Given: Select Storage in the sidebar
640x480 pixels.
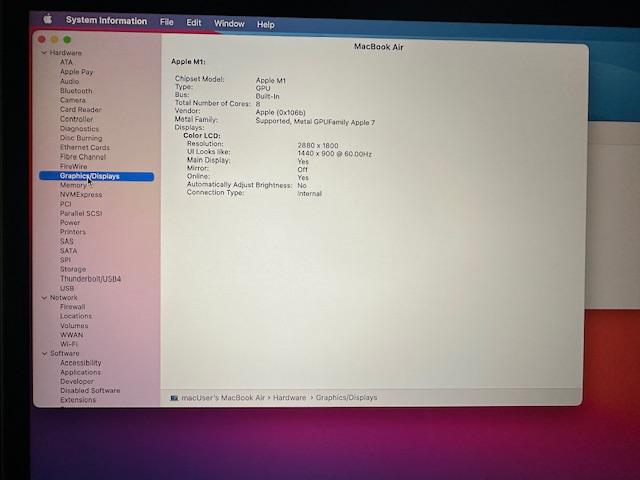Looking at the screenshot, I should coord(73,269).
